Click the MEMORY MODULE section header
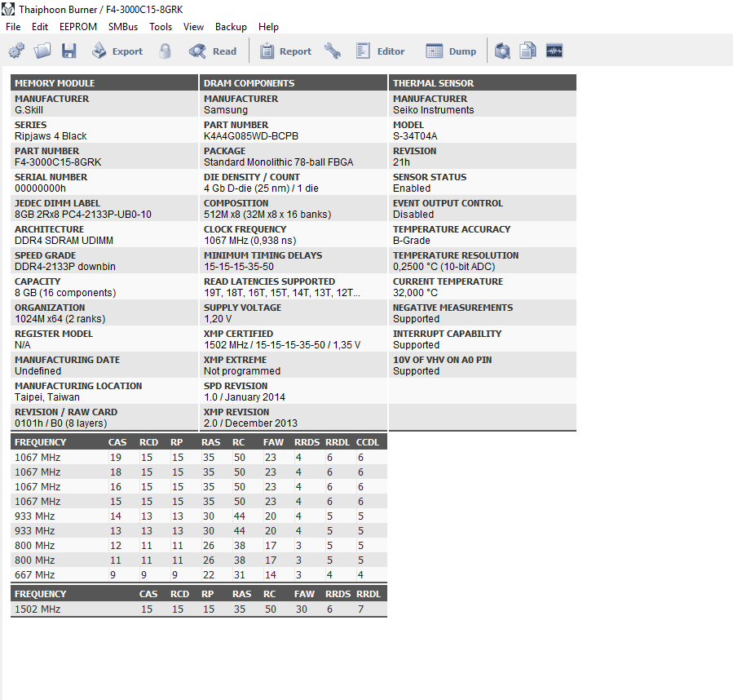This screenshot has width=733, height=700. tap(104, 83)
